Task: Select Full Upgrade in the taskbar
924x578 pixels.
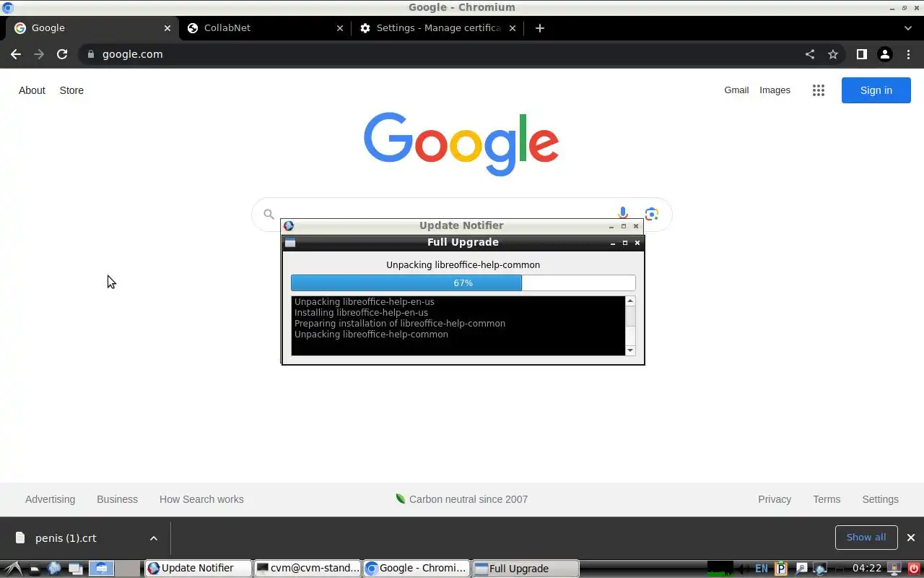Action: pos(526,569)
